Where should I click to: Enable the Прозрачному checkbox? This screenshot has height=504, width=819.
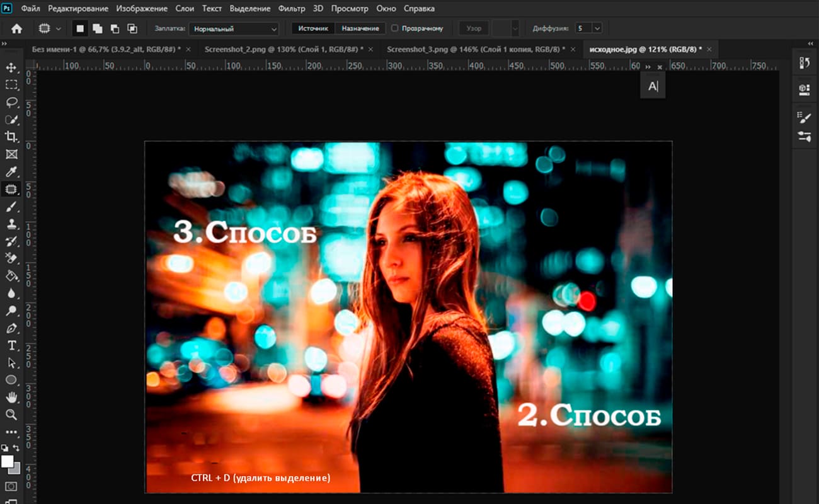pos(394,28)
